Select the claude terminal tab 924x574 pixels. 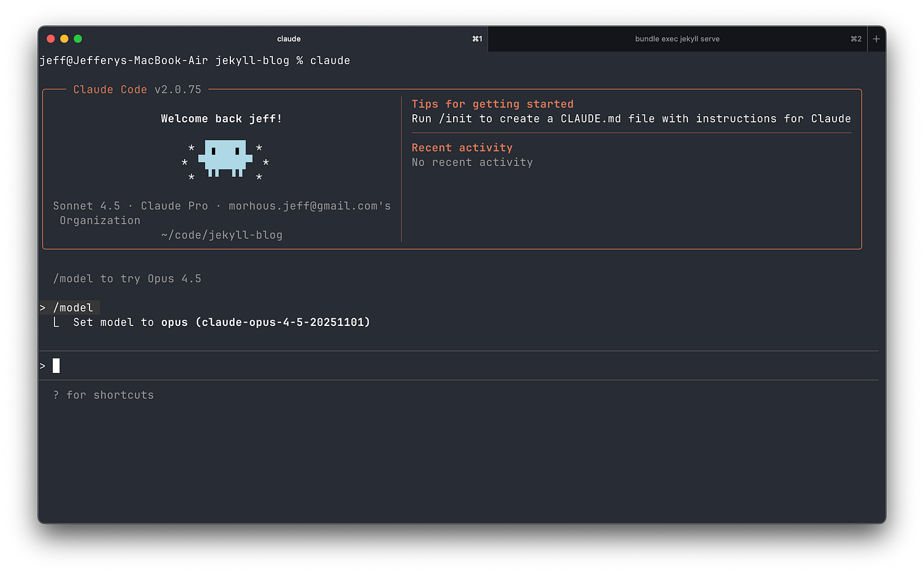[x=289, y=39]
